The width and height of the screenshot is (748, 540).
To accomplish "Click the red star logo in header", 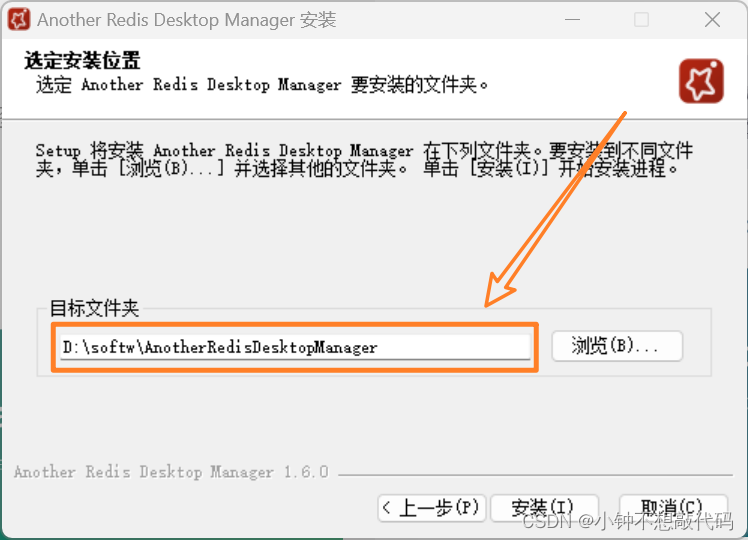I will pos(701,81).
